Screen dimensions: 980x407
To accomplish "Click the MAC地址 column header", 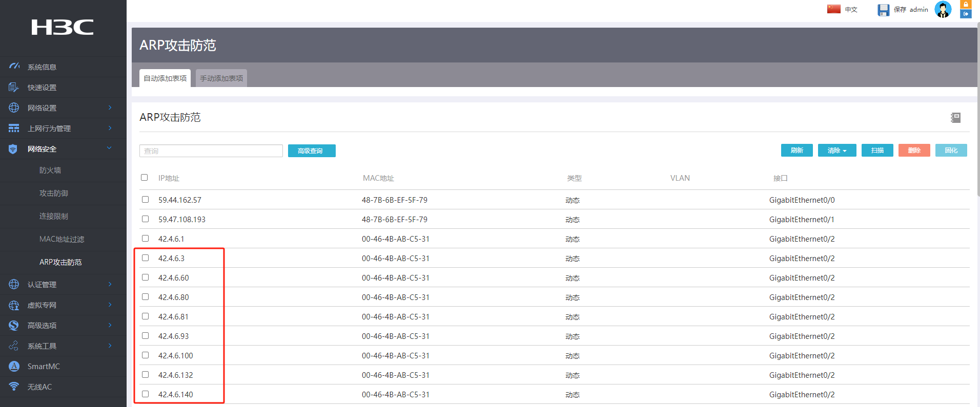I will click(x=378, y=178).
